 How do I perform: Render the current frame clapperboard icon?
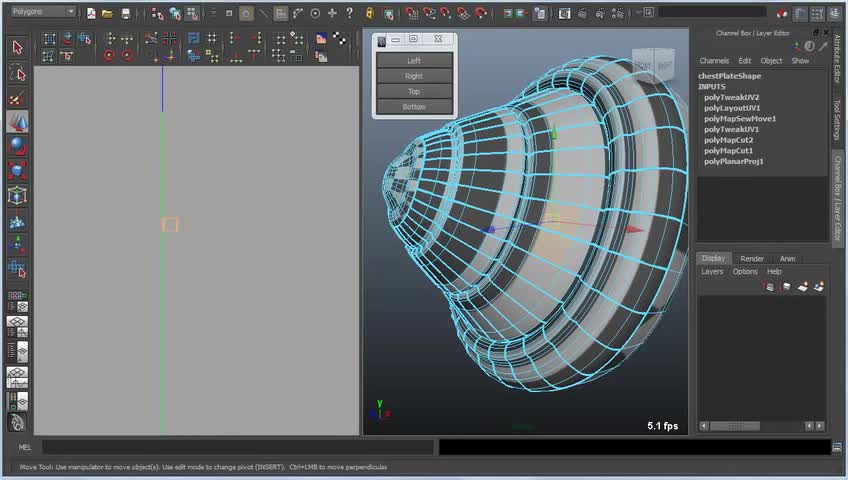tap(582, 14)
